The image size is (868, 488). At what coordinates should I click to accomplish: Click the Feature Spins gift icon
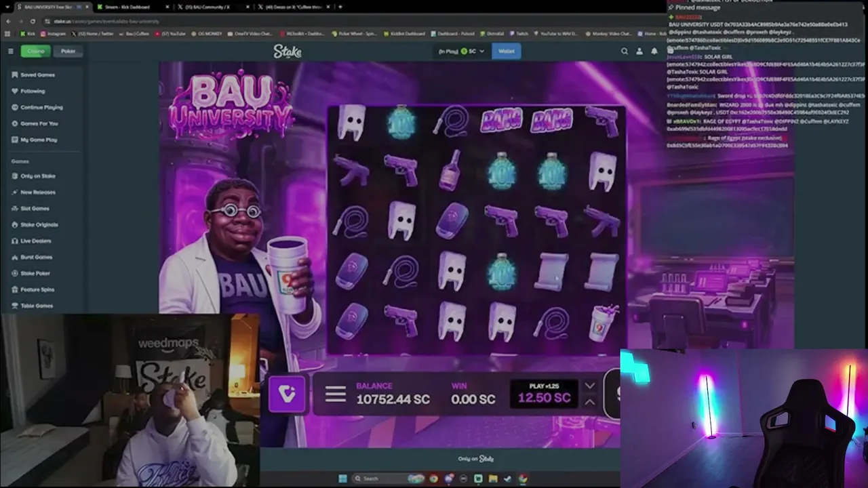coord(15,290)
